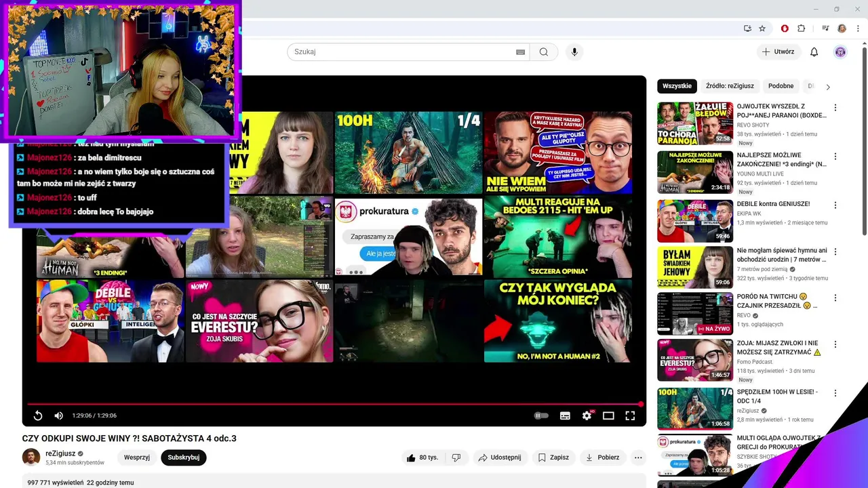Open options for ZOJA: MIJASZ ZWŁOKI video
Viewport: 868px width, 488px height.
point(835,344)
